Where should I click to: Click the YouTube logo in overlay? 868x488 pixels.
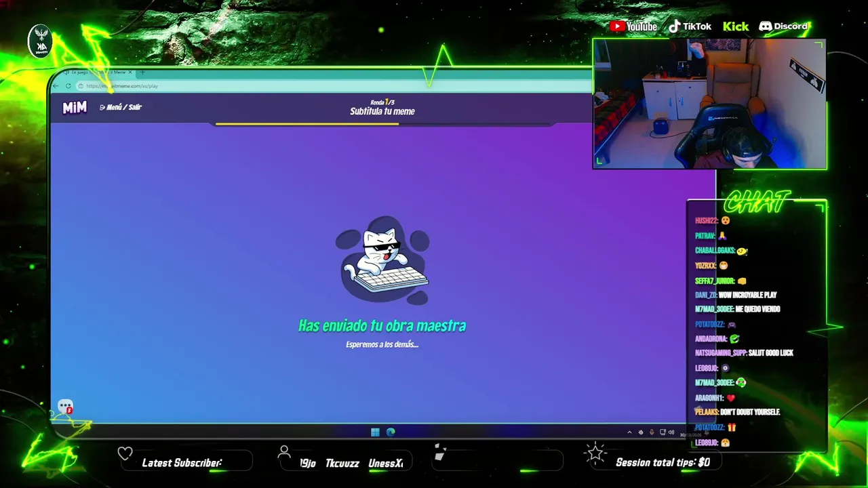[x=633, y=26]
